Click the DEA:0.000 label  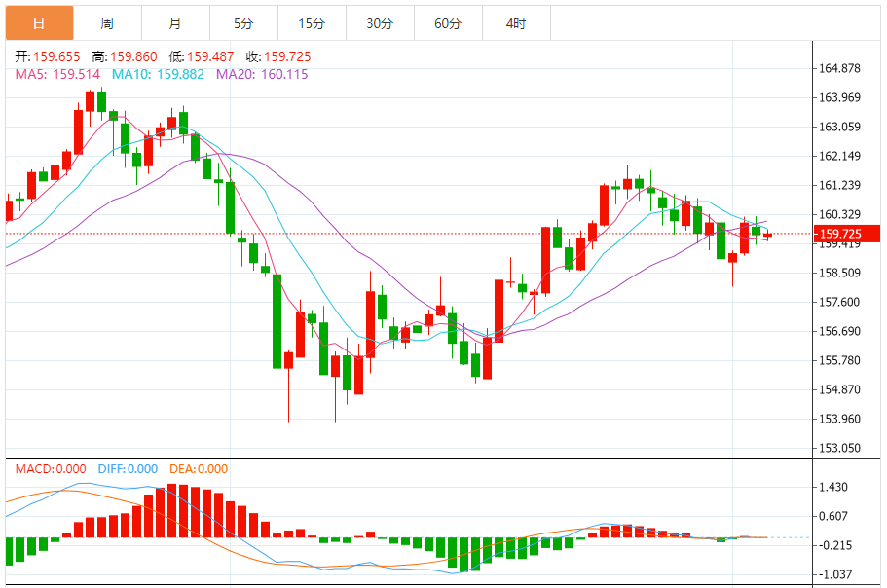coord(199,468)
